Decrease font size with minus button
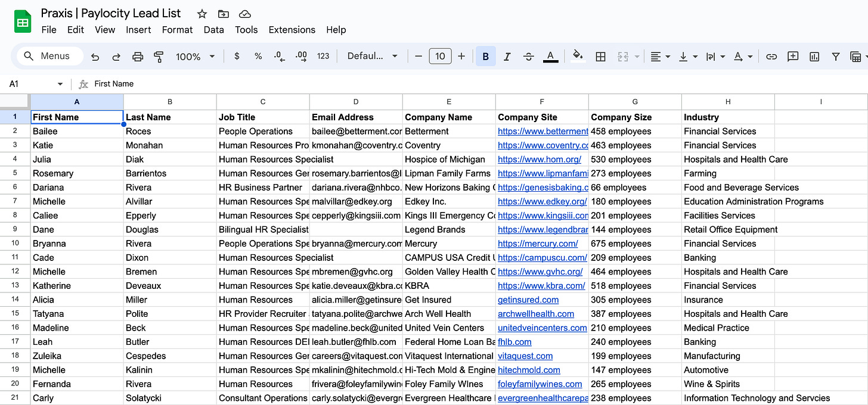868x405 pixels. click(418, 56)
